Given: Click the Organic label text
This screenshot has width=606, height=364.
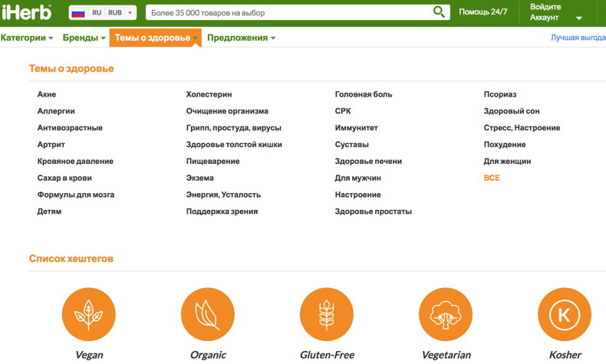Looking at the screenshot, I should [208, 355].
